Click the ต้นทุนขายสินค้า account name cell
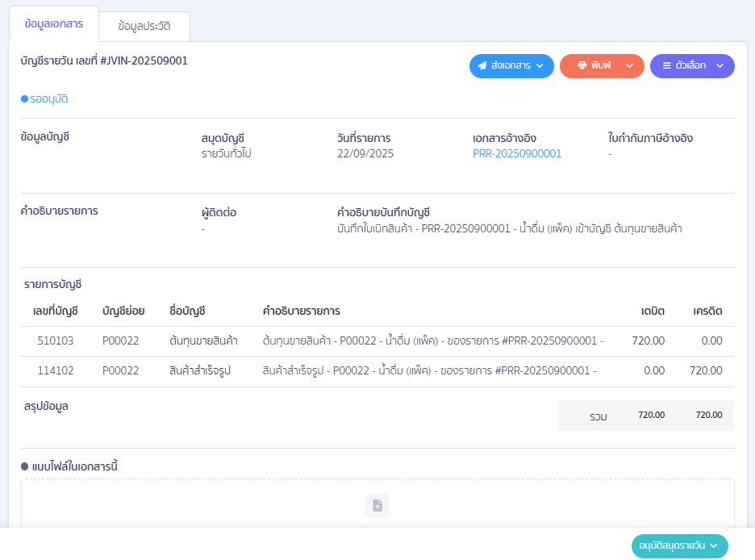Viewport: 755px width, 560px height. (203, 341)
